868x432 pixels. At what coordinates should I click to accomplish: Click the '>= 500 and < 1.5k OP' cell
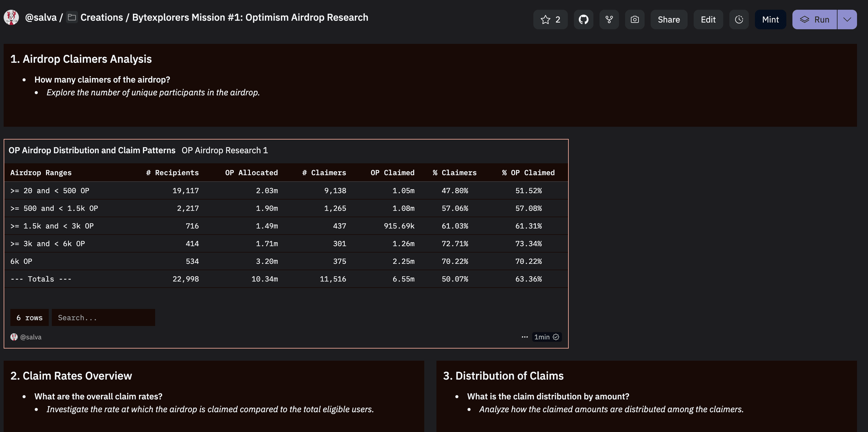(x=54, y=208)
